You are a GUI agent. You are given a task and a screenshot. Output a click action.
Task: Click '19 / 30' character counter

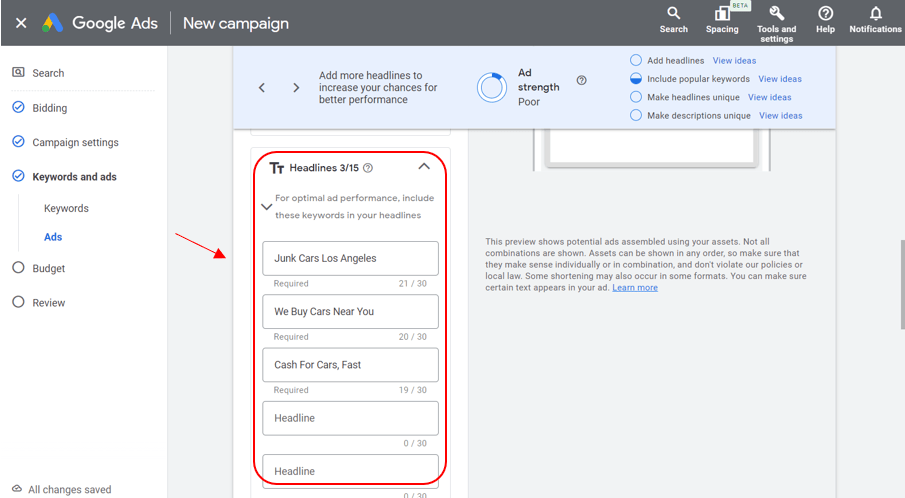[x=413, y=390]
